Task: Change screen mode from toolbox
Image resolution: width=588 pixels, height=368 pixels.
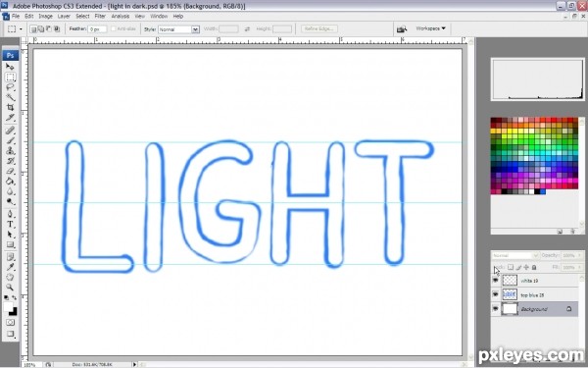Action: 10,334
